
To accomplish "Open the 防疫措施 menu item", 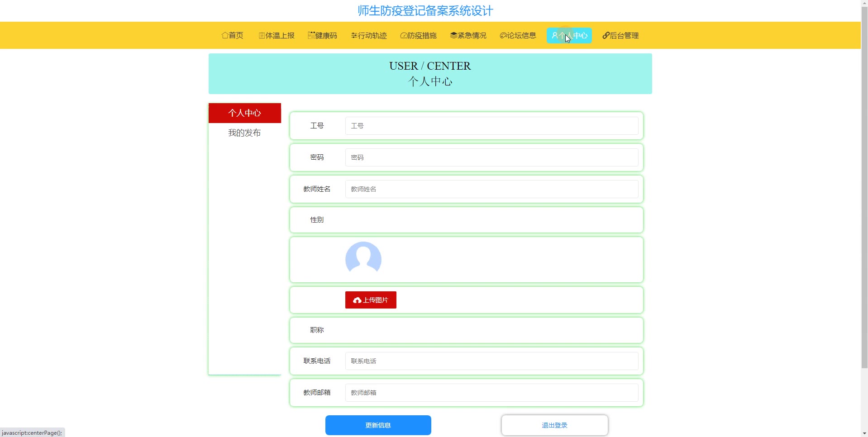I will (x=419, y=35).
